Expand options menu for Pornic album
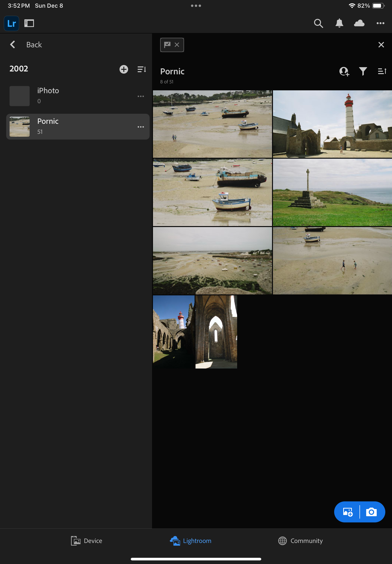Image resolution: width=392 pixels, height=564 pixels. tap(141, 127)
